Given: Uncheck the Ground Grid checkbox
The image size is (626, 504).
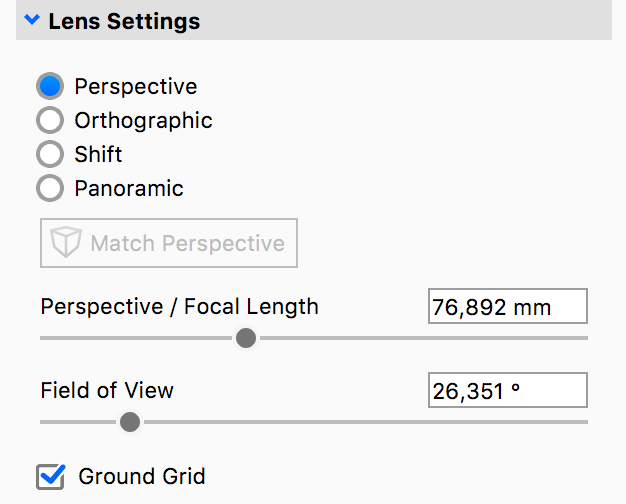Looking at the screenshot, I should tap(51, 476).
